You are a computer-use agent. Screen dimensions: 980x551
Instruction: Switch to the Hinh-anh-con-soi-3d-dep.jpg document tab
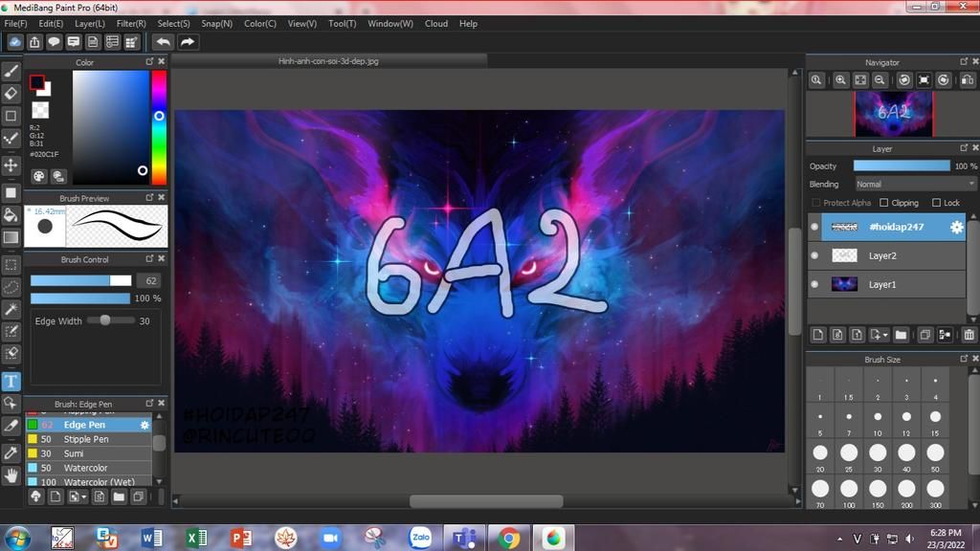(329, 61)
